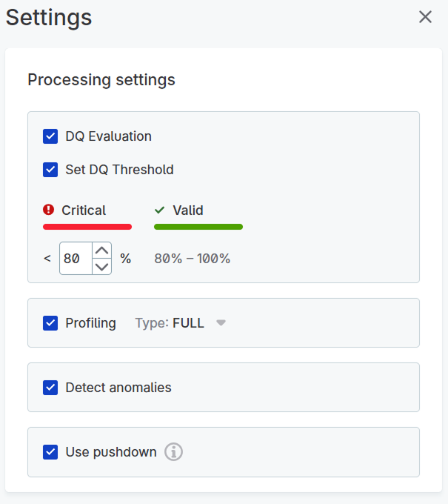Click the green Valid checkmark icon
This screenshot has height=504, width=448.
click(160, 210)
